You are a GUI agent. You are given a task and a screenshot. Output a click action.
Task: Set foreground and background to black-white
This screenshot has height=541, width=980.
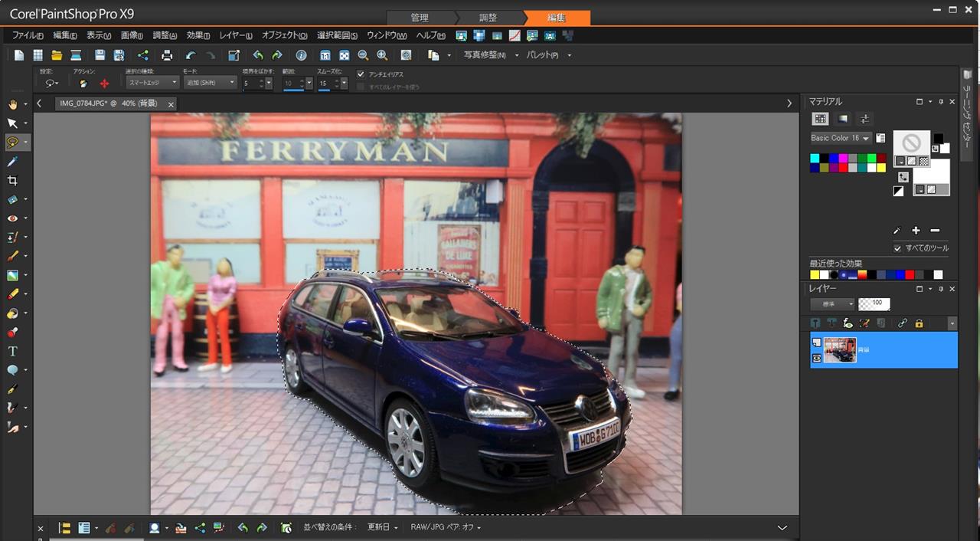[898, 192]
